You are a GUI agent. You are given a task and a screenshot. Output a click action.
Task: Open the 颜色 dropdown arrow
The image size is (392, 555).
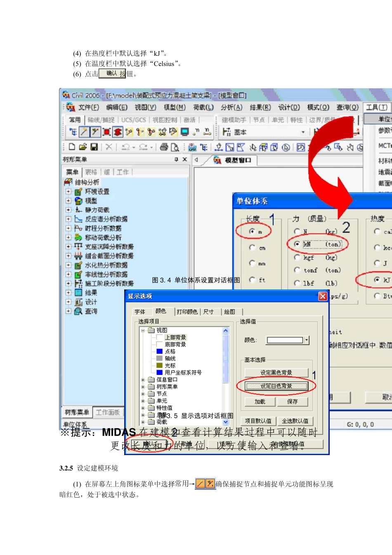(x=307, y=340)
